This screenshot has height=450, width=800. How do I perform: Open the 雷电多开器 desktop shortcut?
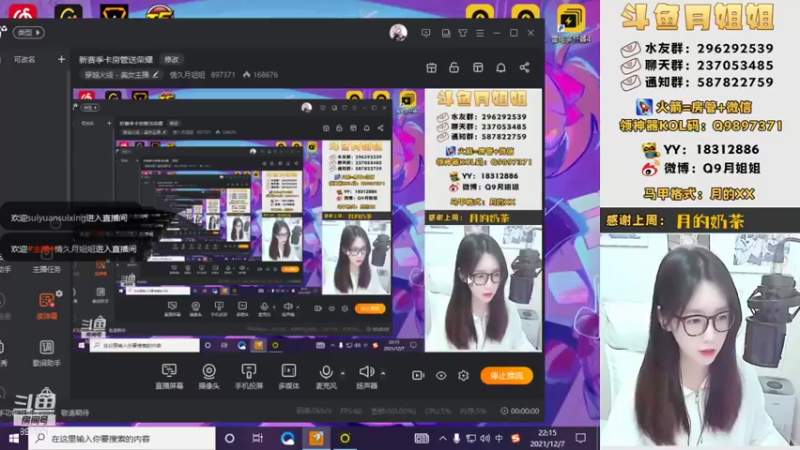click(x=570, y=24)
